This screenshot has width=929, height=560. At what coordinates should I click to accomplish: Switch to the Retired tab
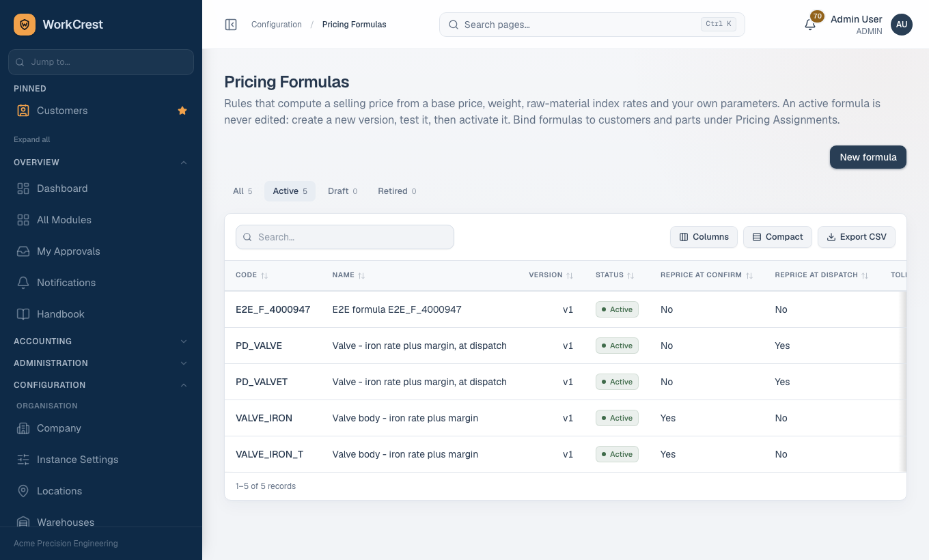click(x=397, y=191)
